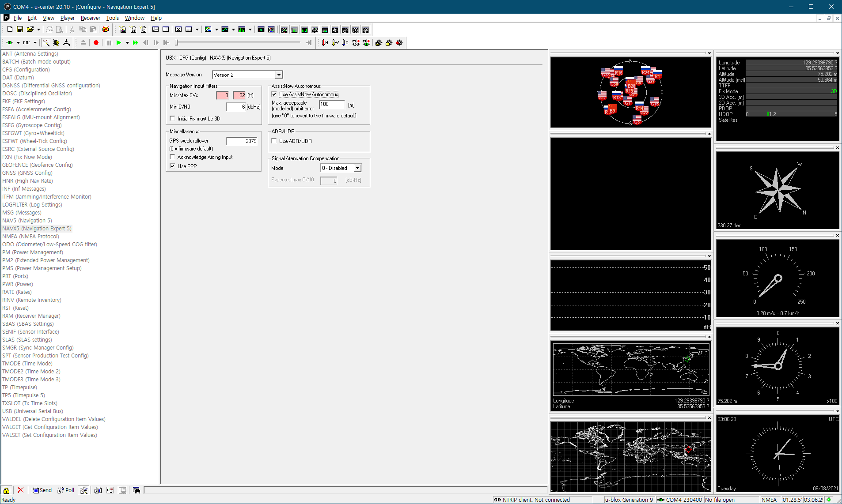Screen dimensions: 842x504
Task: Click the Coldstart (C) icon
Action: [x=345, y=43]
